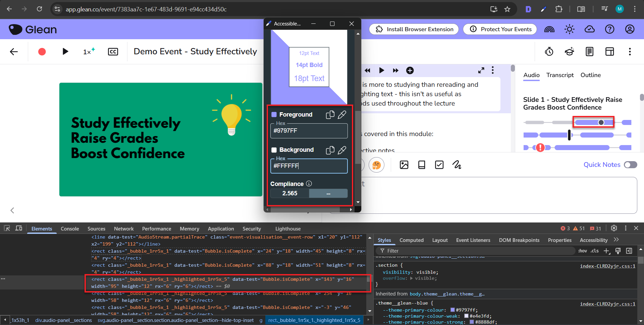Click the Foreground hex input field
This screenshot has width=644, height=325.
pos(309,131)
